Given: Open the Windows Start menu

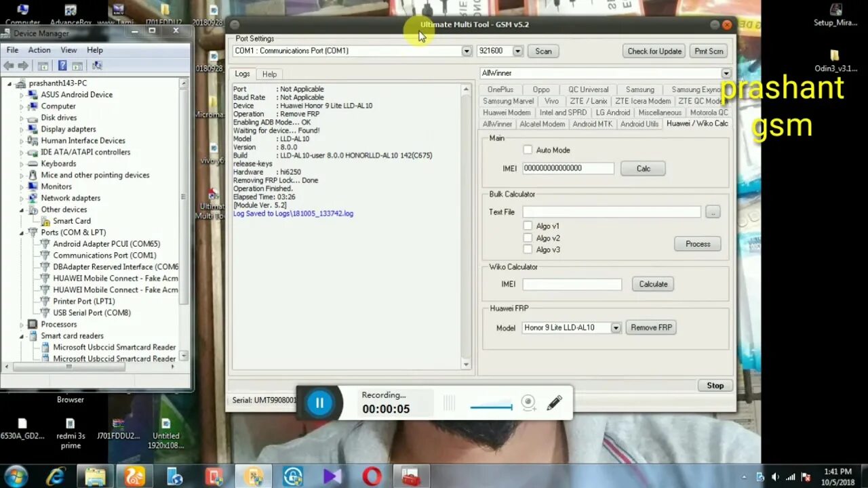Looking at the screenshot, I should (x=16, y=476).
